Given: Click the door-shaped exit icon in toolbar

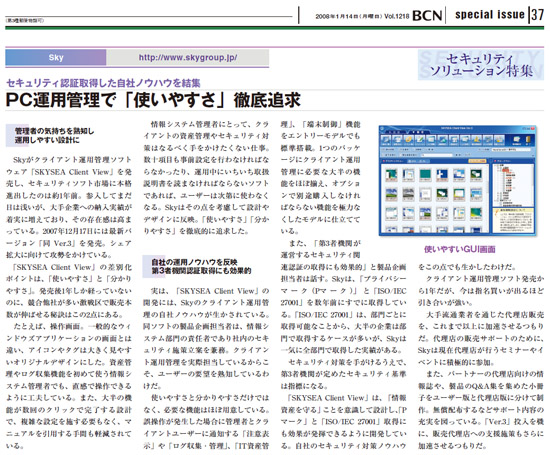Looking at the screenshot, I should tap(528, 140).
